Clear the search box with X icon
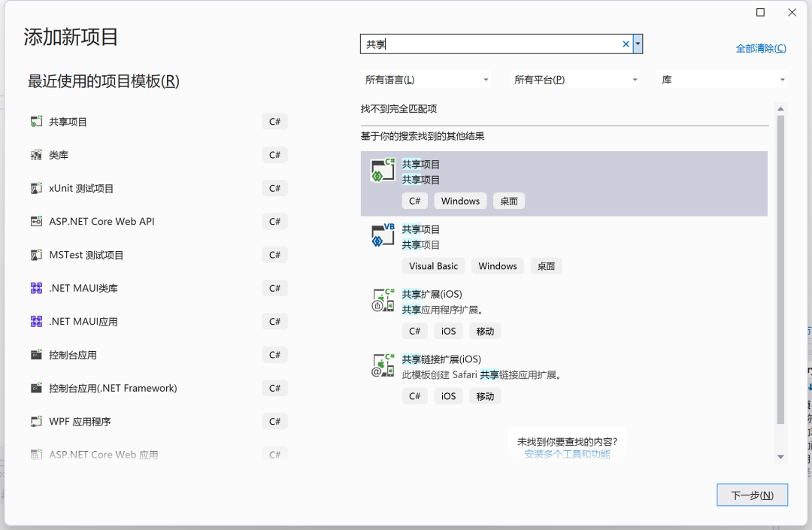The width and height of the screenshot is (812, 530). click(626, 44)
